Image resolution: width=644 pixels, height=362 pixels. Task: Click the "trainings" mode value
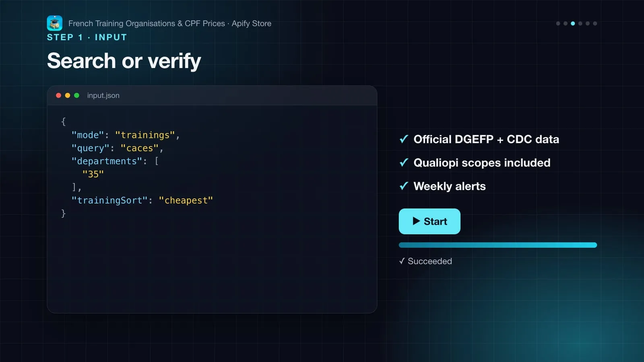(x=145, y=135)
